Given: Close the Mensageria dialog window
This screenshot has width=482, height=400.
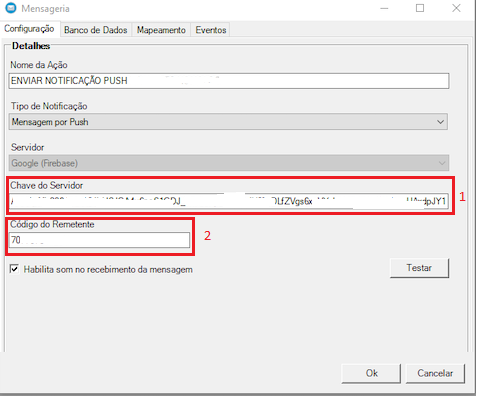Looking at the screenshot, I should 456,8.
